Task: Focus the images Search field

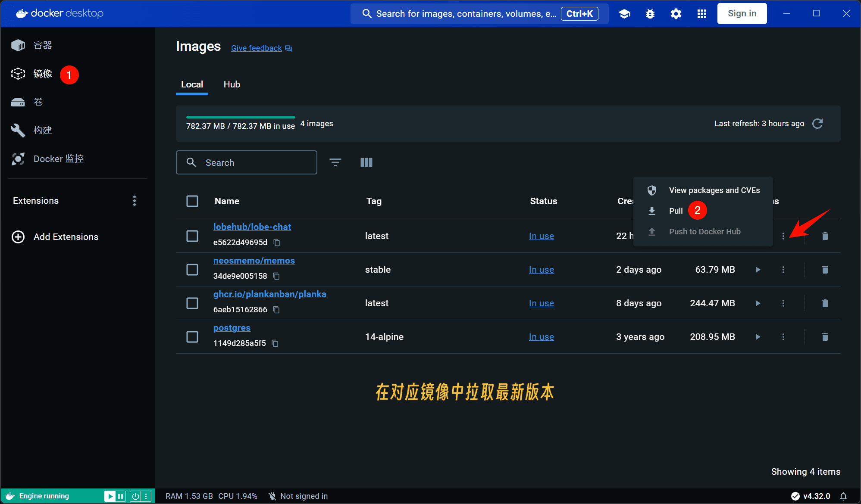Action: point(247,162)
